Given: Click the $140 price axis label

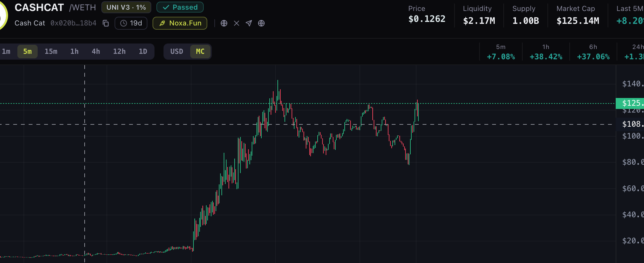Looking at the screenshot, I should [633, 84].
